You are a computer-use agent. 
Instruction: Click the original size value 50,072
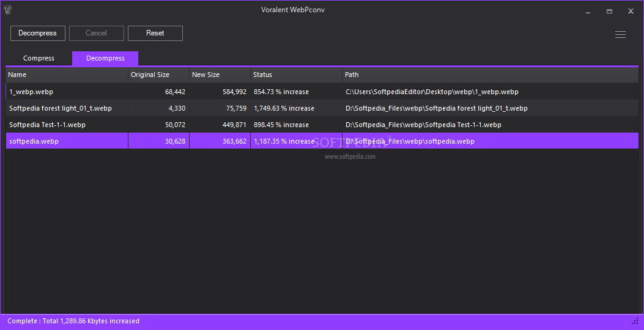point(175,125)
